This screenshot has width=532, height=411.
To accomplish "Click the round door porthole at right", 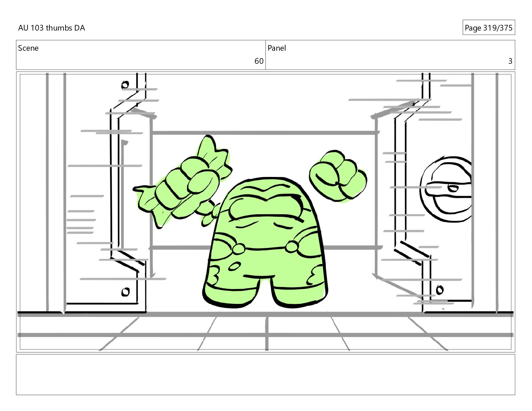I will coord(446,189).
